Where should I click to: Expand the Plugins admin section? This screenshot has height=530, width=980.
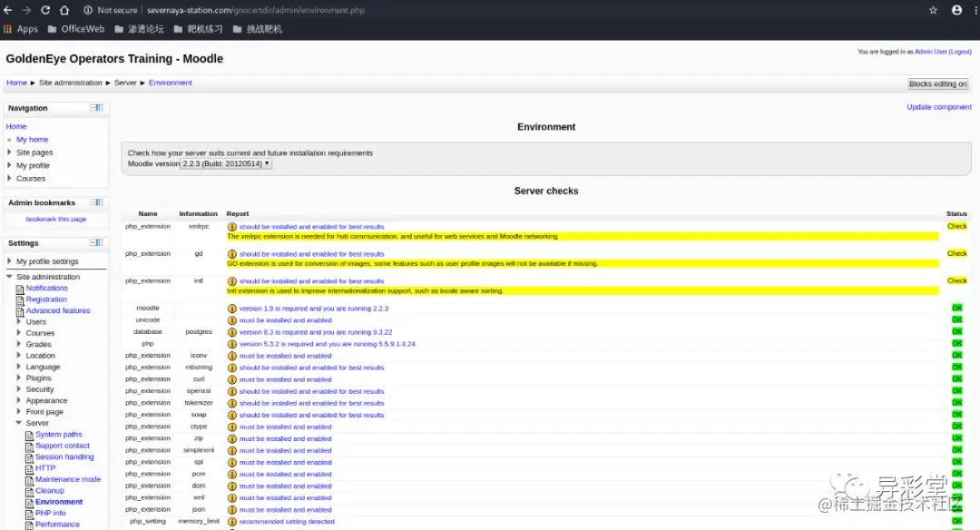[x=19, y=378]
